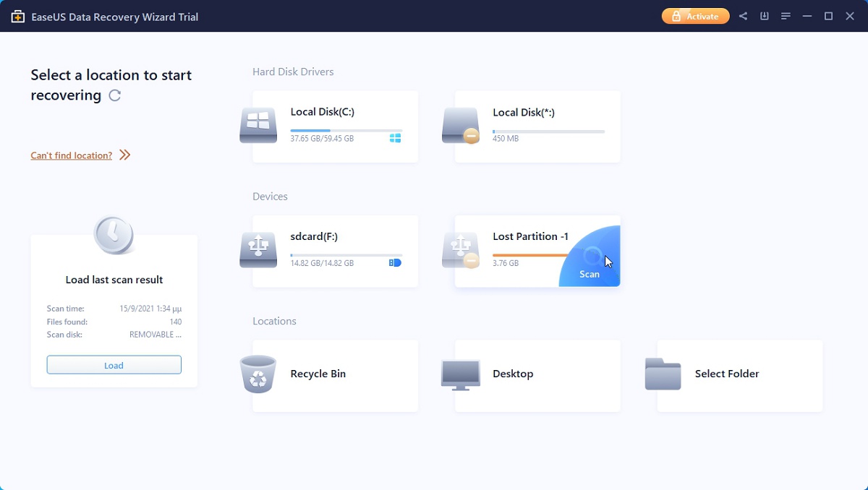Select the Desktop location label
The width and height of the screenshot is (868, 490).
513,374
